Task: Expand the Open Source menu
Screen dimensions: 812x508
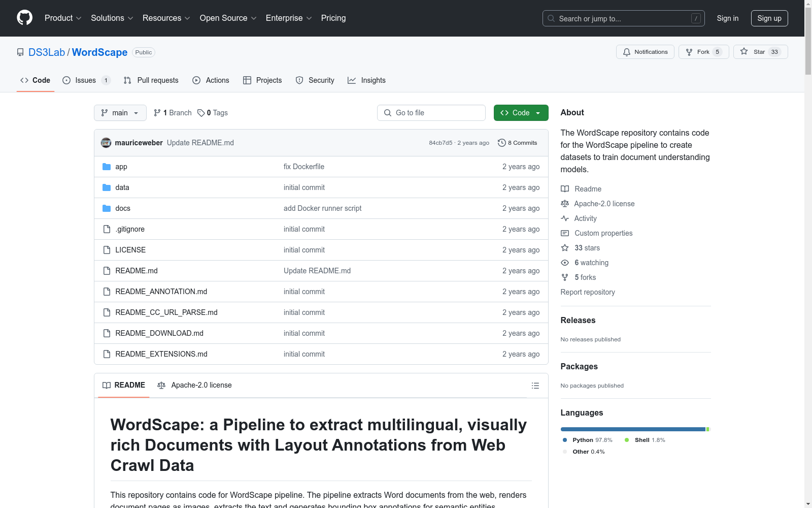Action: 228,18
